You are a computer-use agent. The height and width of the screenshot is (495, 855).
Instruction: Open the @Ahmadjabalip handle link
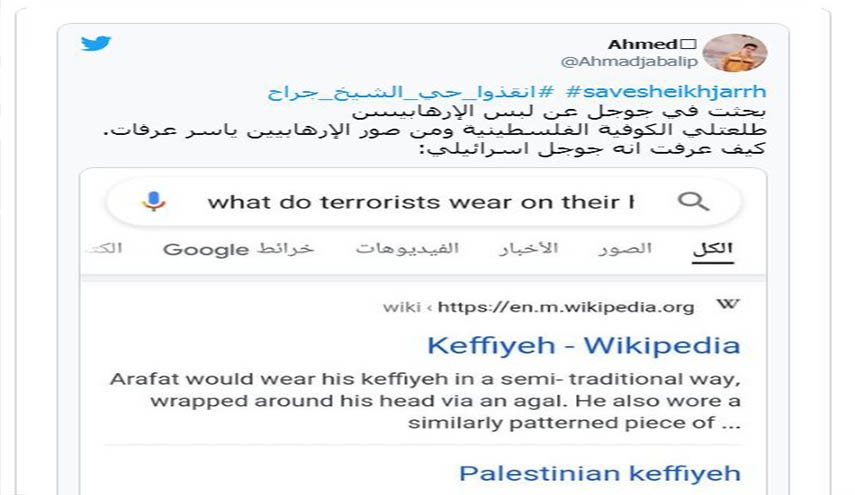pos(629,61)
